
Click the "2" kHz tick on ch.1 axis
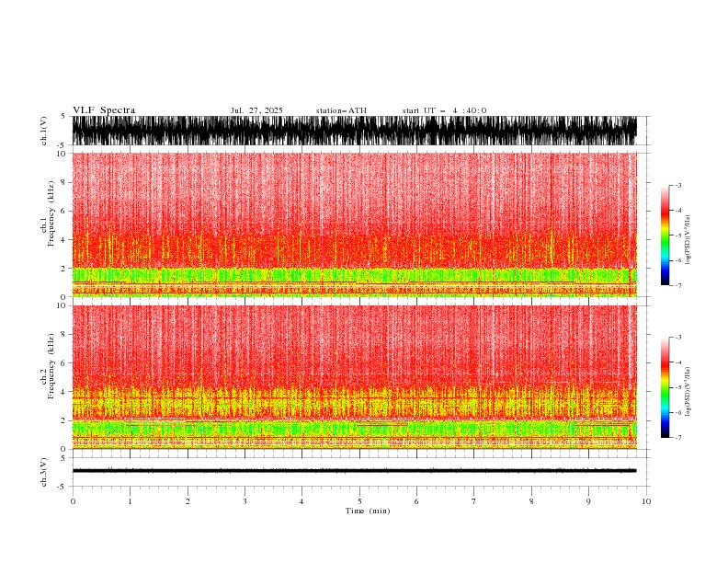pyautogui.click(x=63, y=269)
